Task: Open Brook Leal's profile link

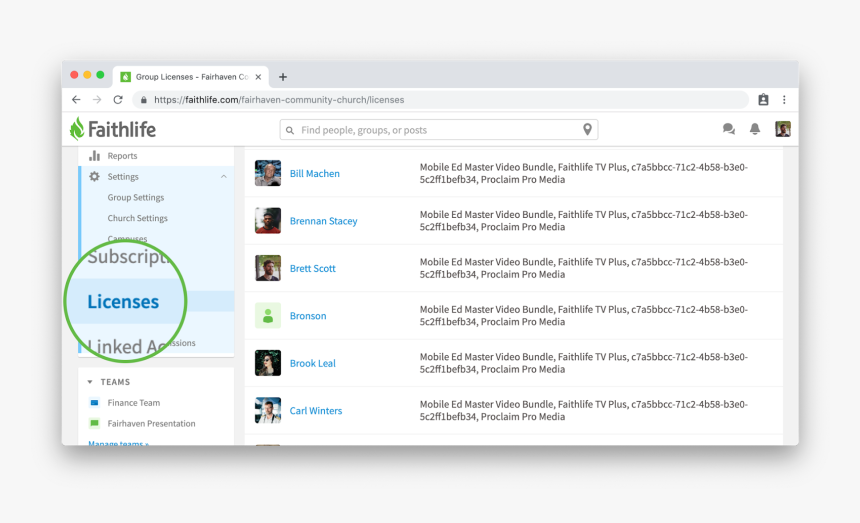Action: [313, 363]
